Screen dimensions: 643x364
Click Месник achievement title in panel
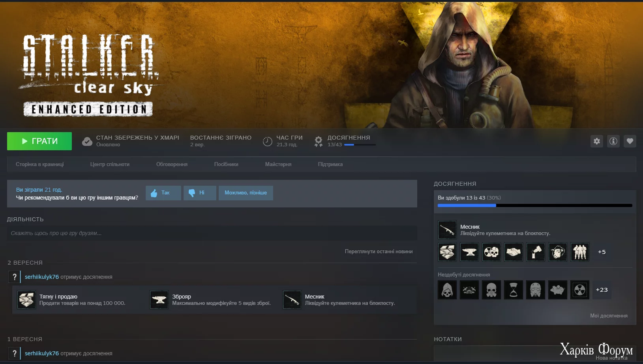(x=470, y=227)
